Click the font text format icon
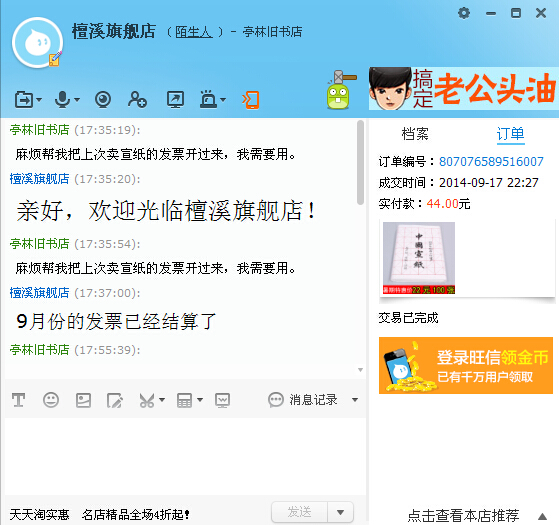 coord(19,400)
